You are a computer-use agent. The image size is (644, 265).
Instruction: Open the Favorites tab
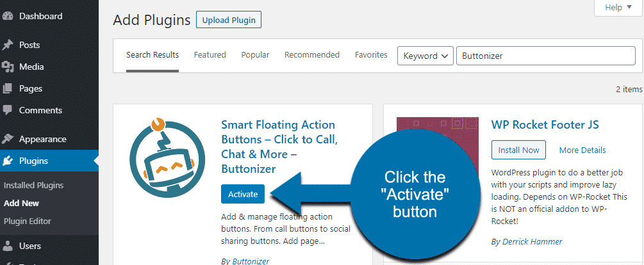(371, 55)
